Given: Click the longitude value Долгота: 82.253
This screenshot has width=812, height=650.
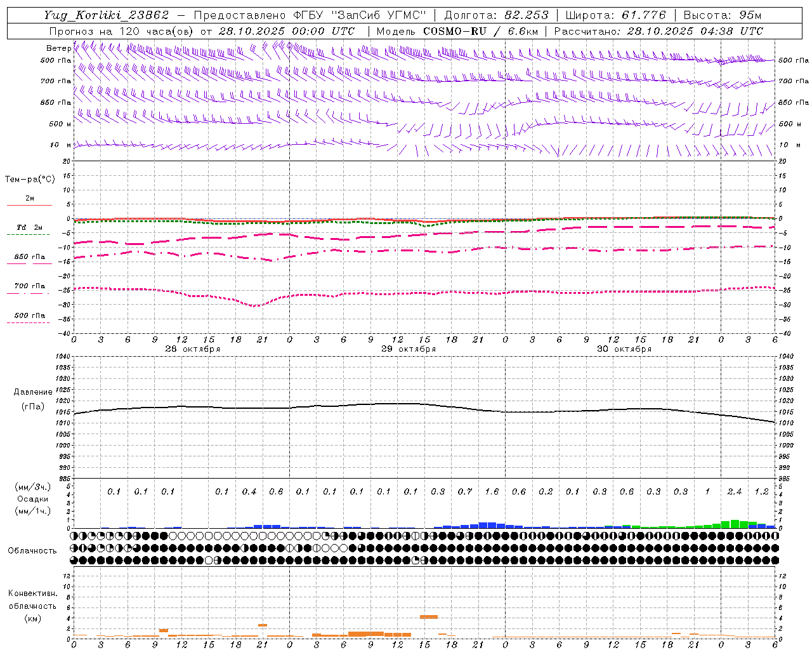Looking at the screenshot, I should click(496, 15).
